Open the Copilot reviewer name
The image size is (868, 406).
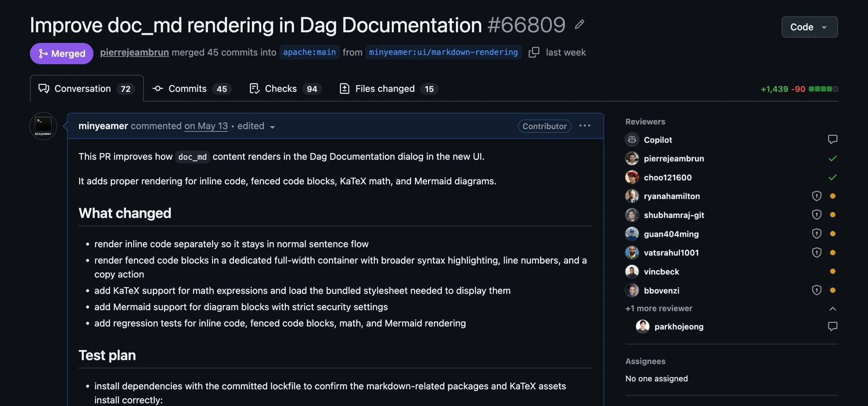[658, 140]
